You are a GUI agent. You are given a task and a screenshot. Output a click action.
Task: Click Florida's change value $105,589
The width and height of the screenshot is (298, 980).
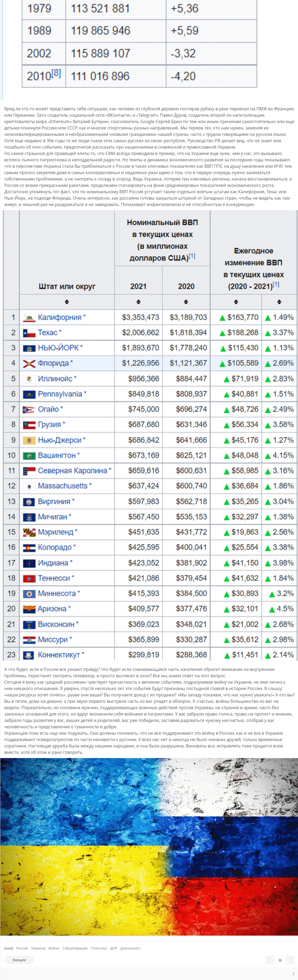click(x=243, y=363)
